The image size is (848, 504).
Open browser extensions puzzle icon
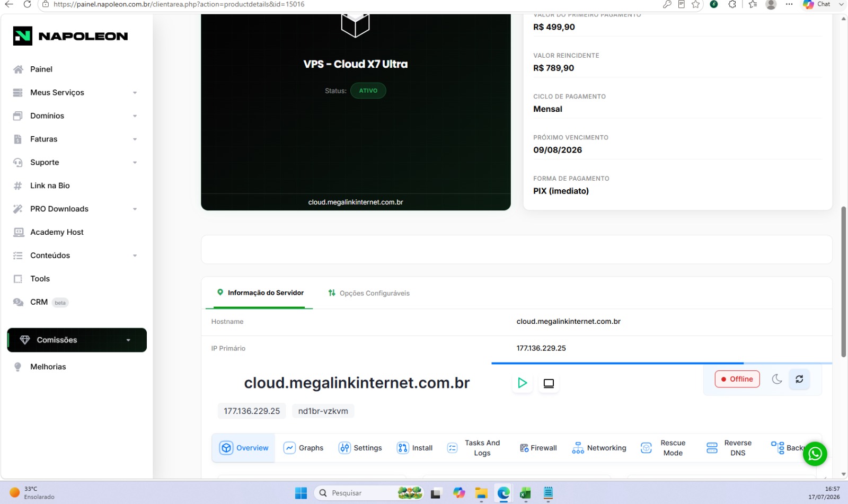[x=732, y=4]
